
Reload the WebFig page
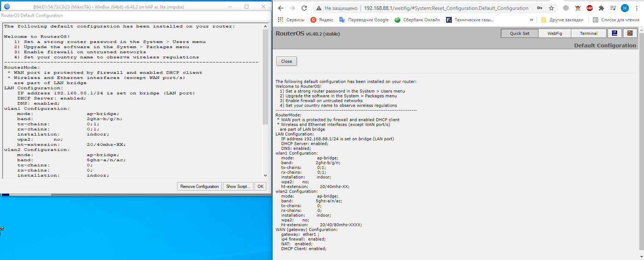[304, 8]
